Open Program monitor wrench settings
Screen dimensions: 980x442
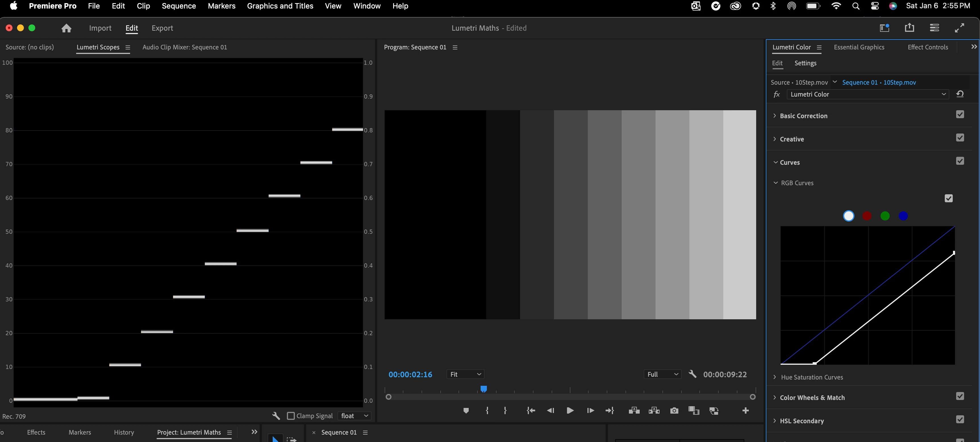click(x=693, y=374)
